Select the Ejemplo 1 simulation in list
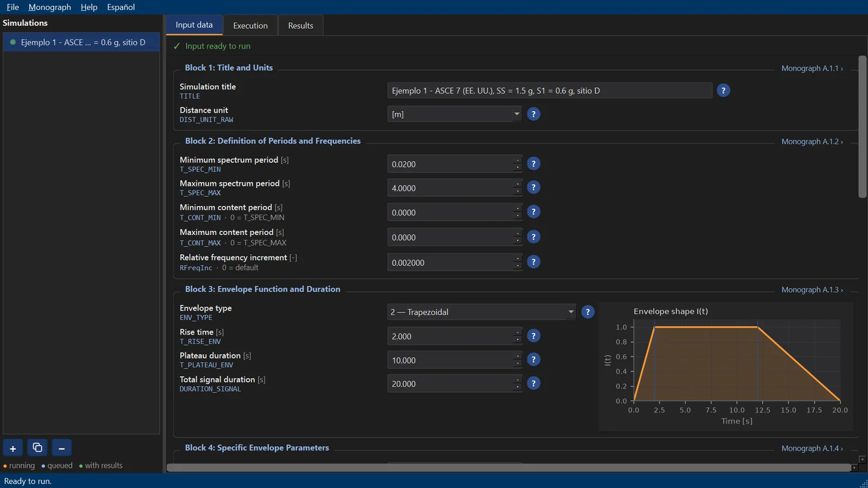 (x=81, y=42)
